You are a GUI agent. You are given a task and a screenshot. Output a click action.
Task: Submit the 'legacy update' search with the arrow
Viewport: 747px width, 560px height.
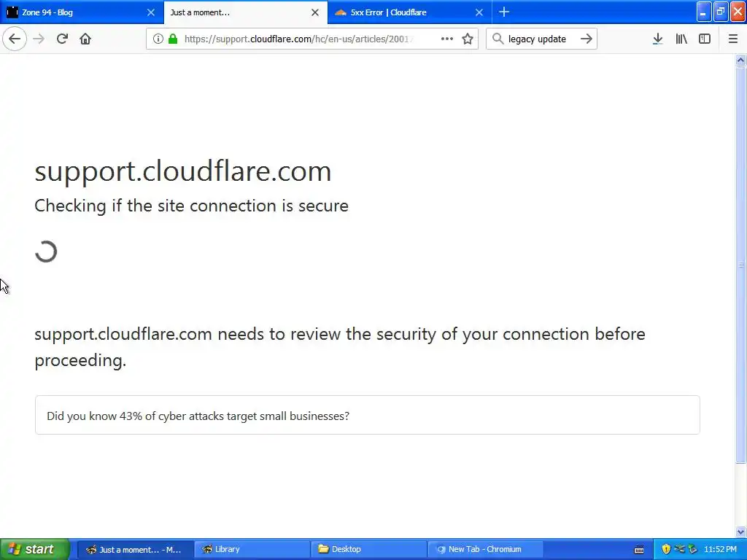point(587,39)
